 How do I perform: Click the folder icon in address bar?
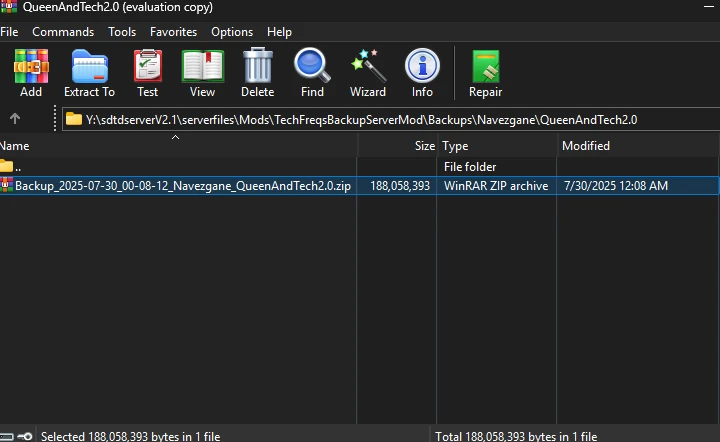(73, 120)
